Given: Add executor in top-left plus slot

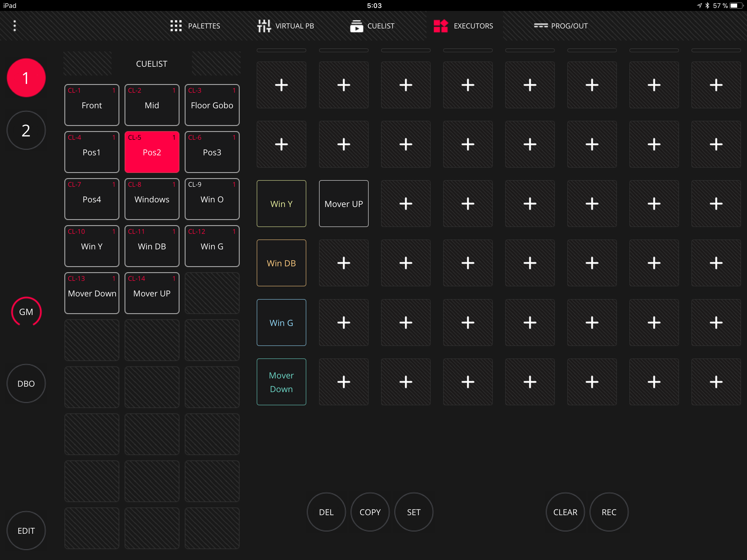Looking at the screenshot, I should [281, 85].
